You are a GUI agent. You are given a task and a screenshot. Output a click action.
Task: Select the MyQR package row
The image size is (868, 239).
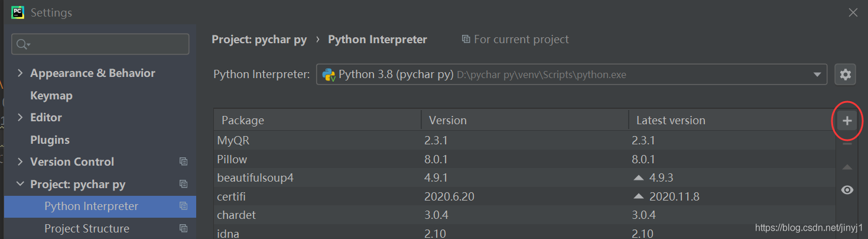click(525, 141)
